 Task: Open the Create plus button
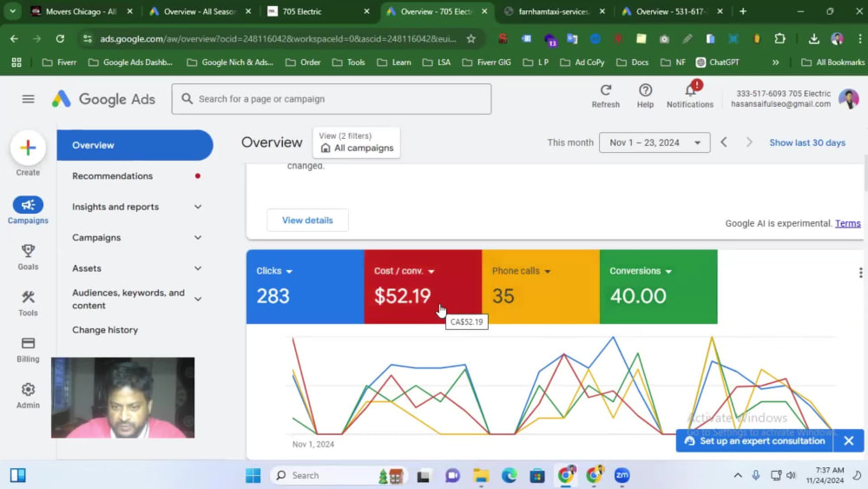28,148
